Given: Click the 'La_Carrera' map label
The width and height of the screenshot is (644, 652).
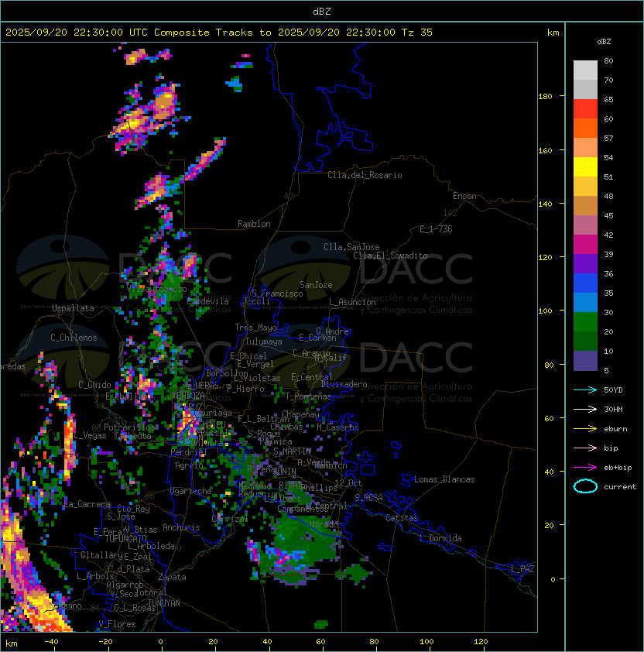Looking at the screenshot, I should [87, 504].
